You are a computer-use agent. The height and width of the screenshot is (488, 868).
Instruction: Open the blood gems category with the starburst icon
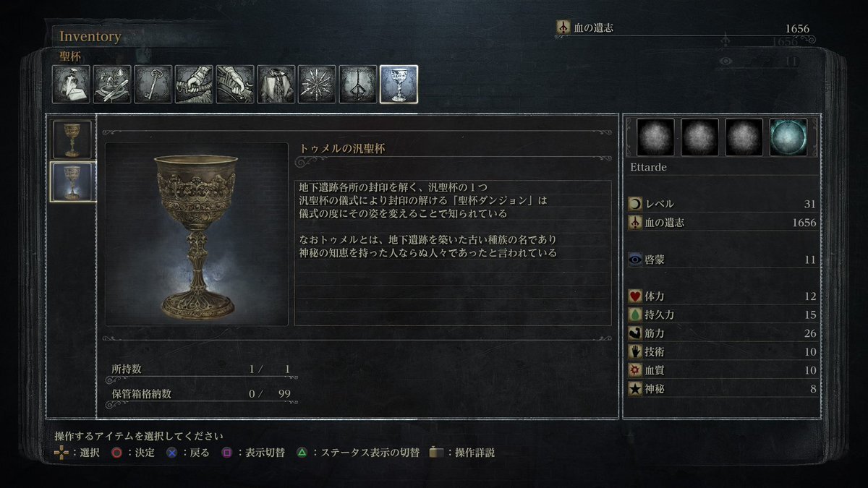click(317, 85)
